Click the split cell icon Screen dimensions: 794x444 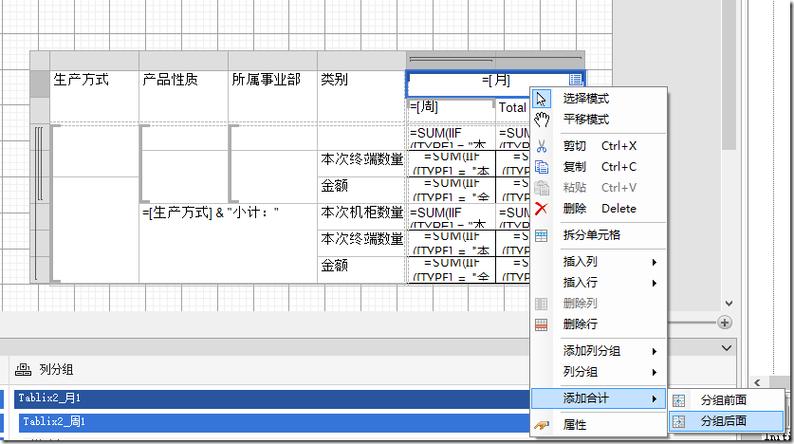pos(541,235)
